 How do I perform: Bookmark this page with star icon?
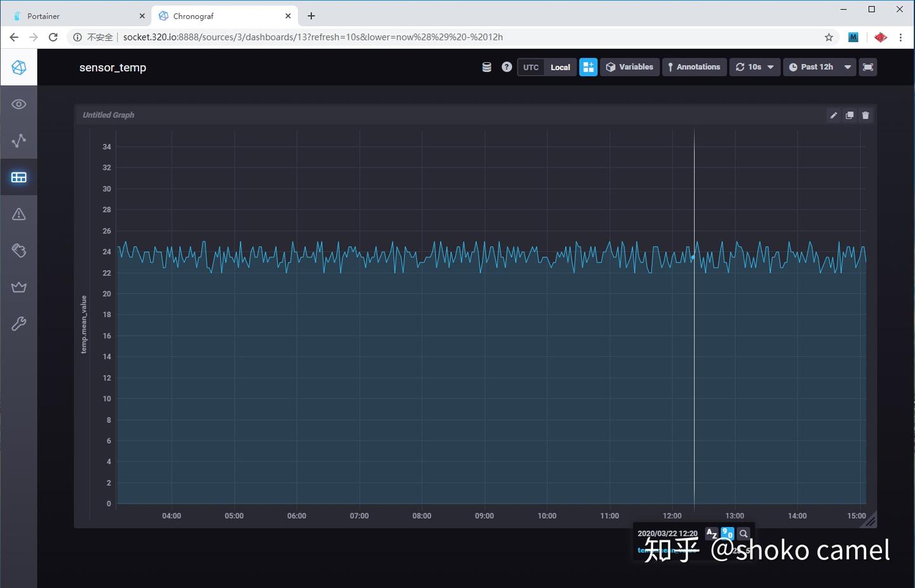coord(829,37)
